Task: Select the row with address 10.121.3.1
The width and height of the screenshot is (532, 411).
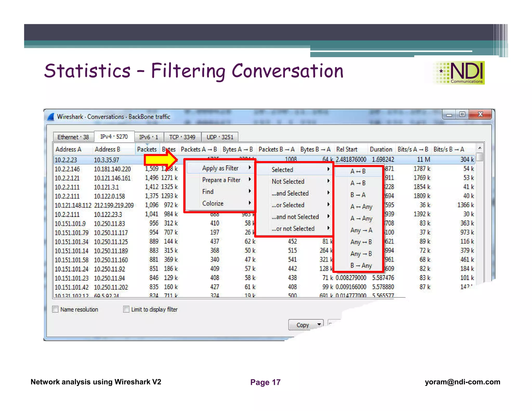Action: point(264,187)
